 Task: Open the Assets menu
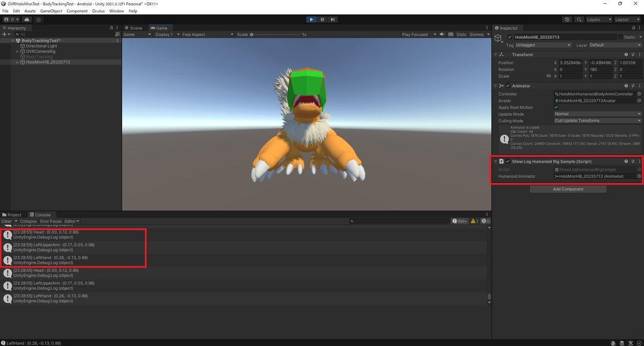coord(30,11)
